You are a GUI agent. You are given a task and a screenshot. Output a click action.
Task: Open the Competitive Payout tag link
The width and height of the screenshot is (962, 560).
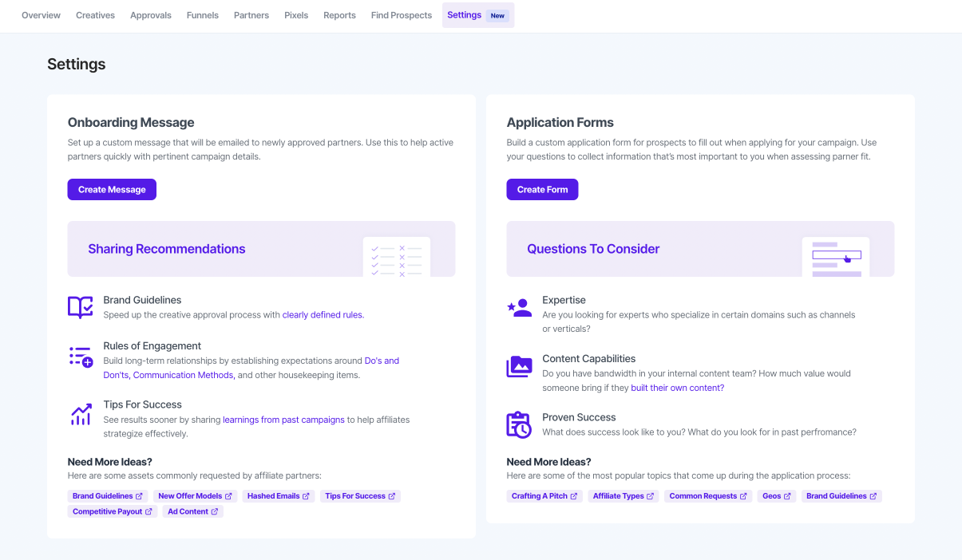tap(112, 512)
